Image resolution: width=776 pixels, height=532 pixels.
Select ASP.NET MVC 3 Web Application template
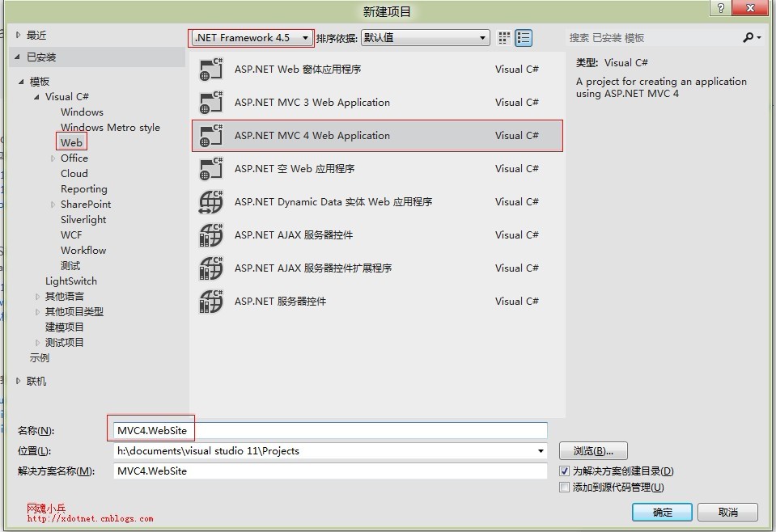click(377, 103)
